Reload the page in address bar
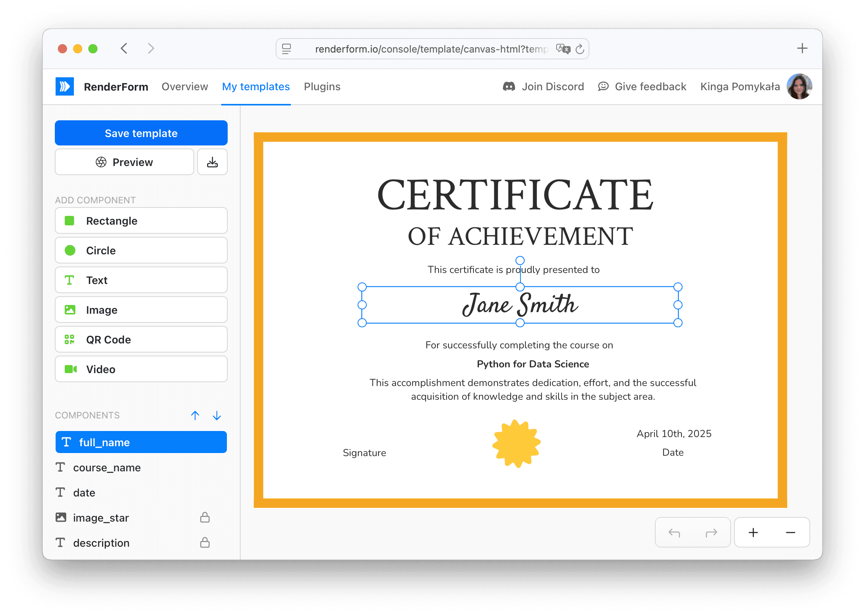The height and width of the screenshot is (616, 865). click(x=579, y=49)
